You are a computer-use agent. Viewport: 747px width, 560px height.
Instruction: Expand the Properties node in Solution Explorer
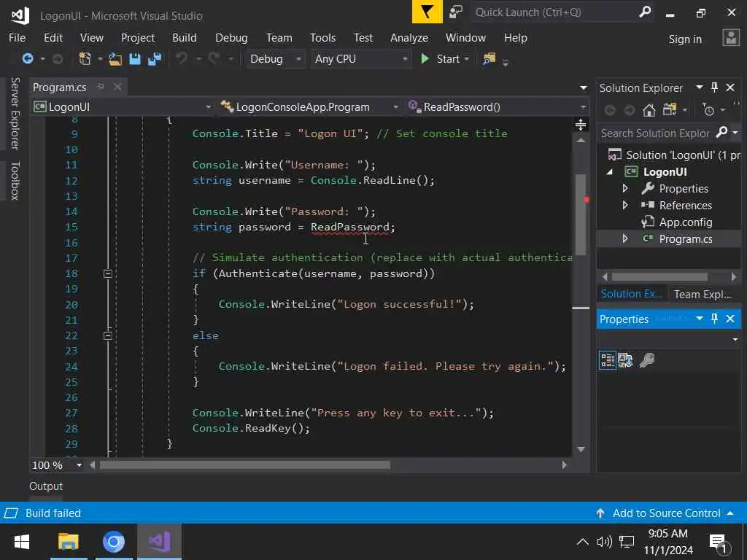[x=625, y=189]
